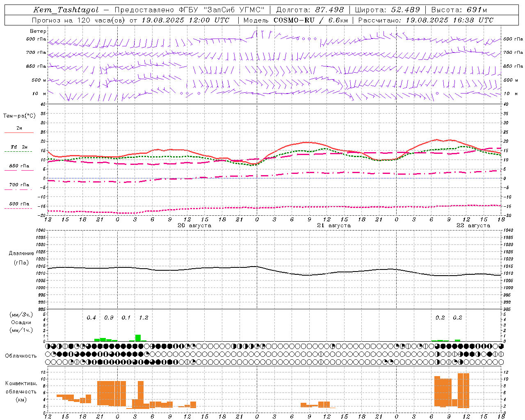Click the 500 гПа temperature legend entry

coord(19,204)
